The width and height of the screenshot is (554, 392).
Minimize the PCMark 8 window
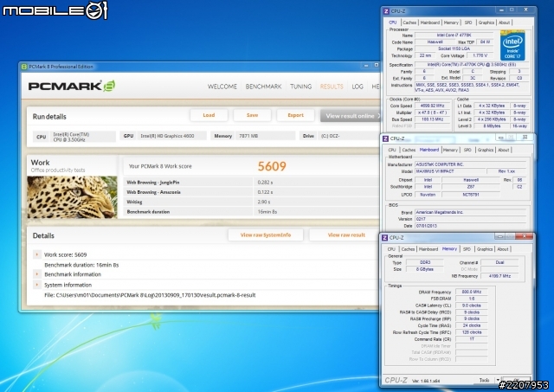click(x=366, y=66)
